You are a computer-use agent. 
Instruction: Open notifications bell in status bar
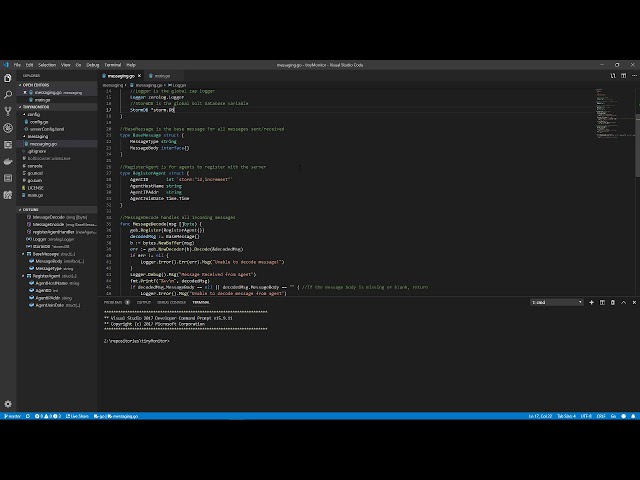(x=633, y=416)
